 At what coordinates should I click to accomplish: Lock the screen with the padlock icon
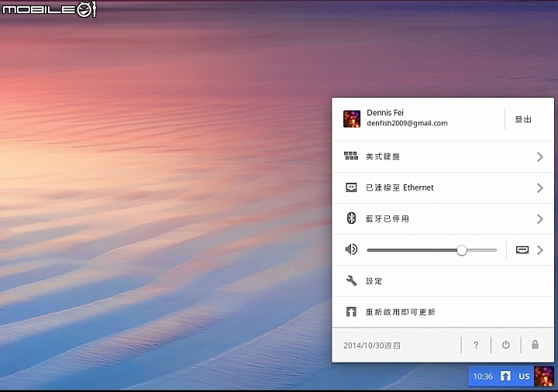coord(535,344)
